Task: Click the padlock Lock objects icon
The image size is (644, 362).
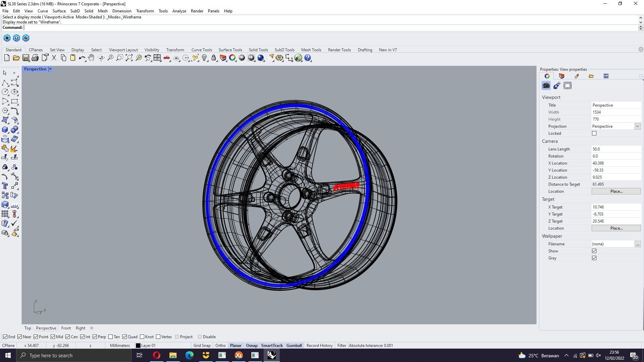Action: [214, 58]
